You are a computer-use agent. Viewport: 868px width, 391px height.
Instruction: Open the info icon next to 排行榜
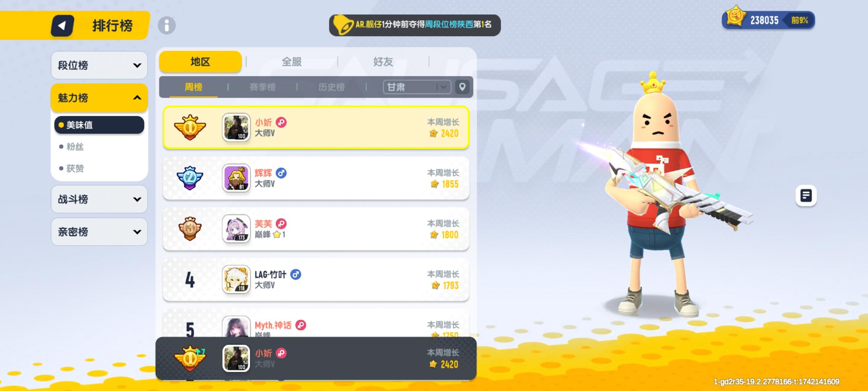pos(167,25)
